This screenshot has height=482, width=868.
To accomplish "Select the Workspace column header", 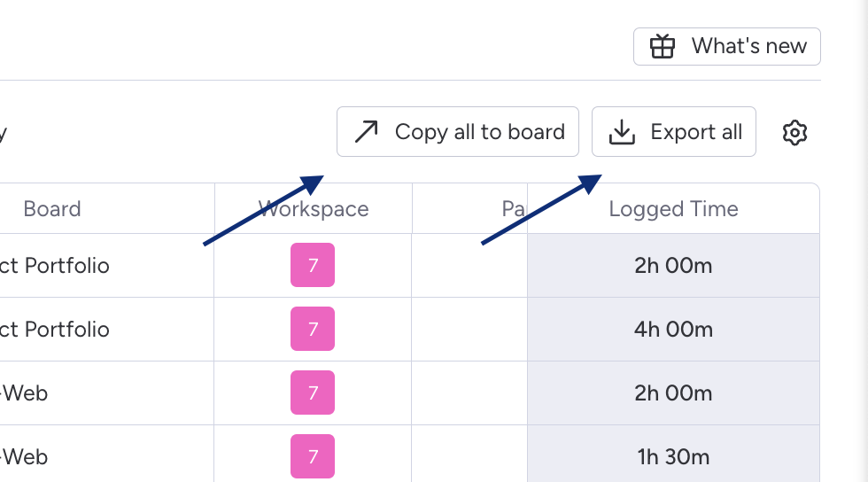I will (314, 209).
